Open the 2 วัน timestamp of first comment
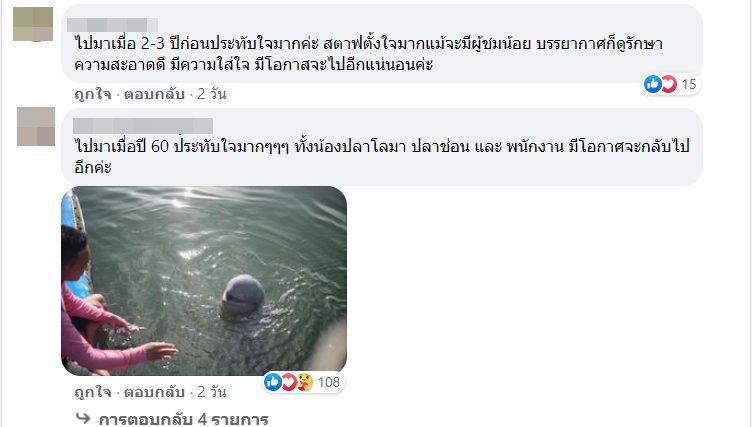Screen dimensions: 752x427 [x=212, y=94]
